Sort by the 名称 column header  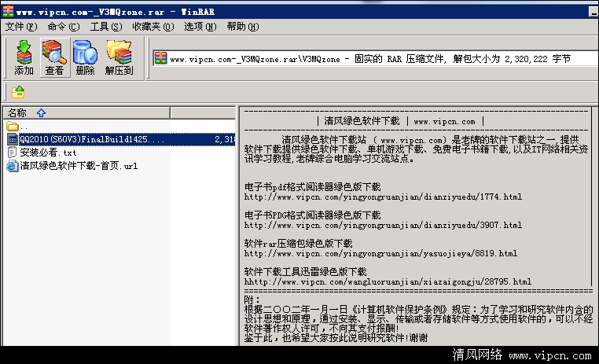86,112
